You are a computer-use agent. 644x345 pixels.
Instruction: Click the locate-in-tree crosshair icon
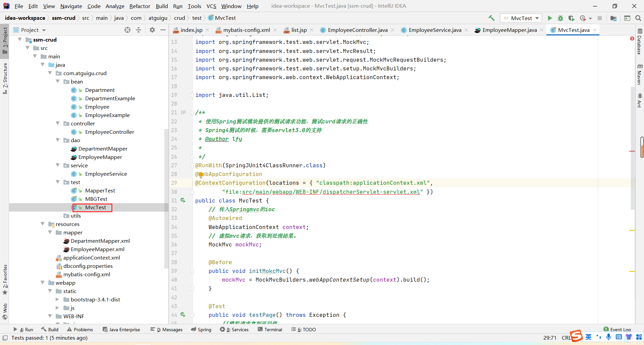[127, 30]
